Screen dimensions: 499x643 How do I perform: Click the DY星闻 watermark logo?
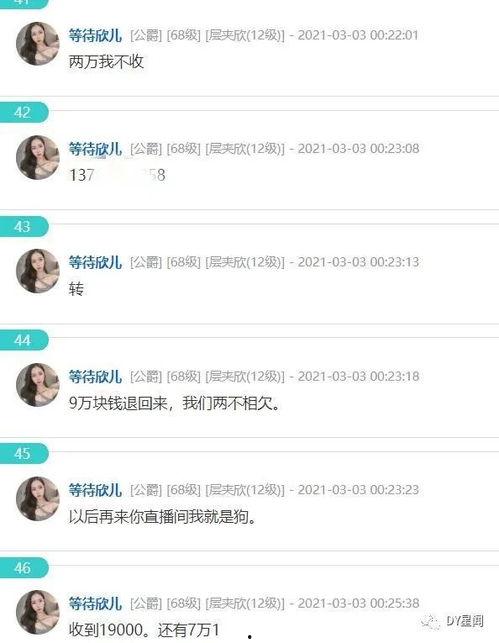[x=453, y=621]
